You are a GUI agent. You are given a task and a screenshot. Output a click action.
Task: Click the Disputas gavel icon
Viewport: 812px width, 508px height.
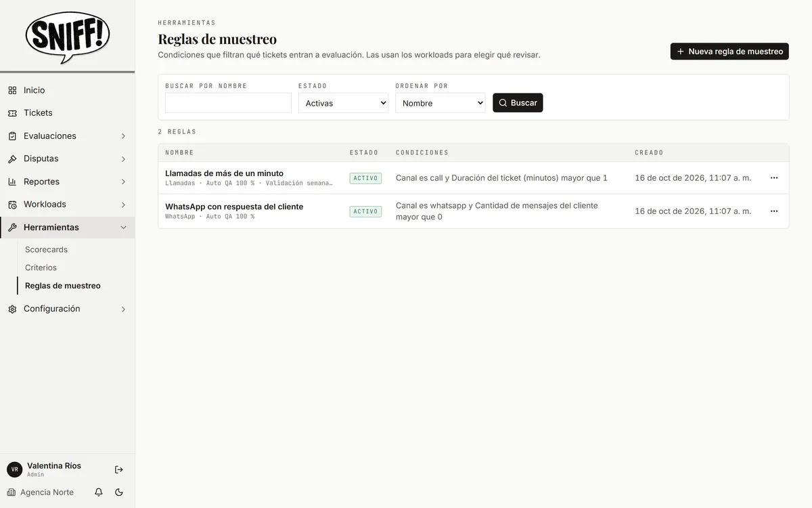12,159
